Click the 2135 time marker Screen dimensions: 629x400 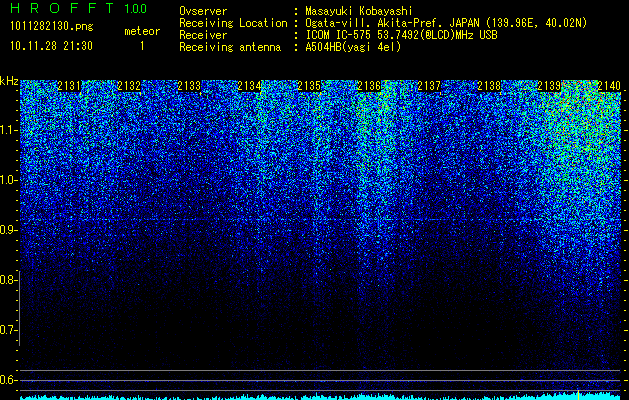coord(309,86)
